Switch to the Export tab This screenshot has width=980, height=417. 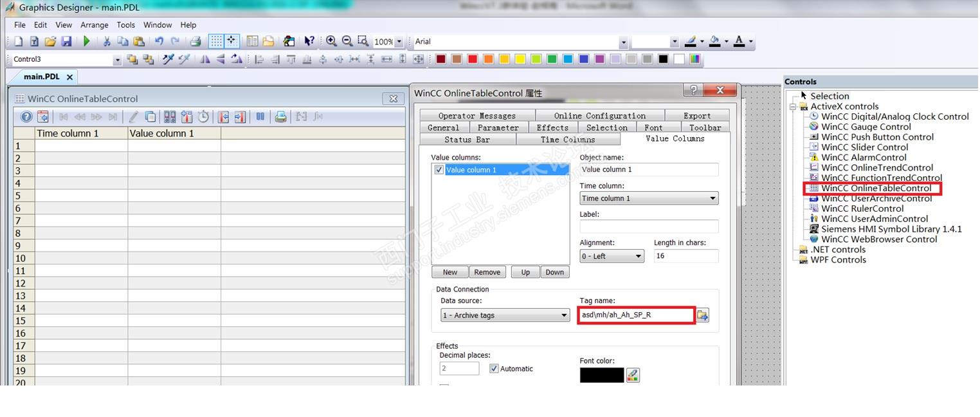[697, 116]
